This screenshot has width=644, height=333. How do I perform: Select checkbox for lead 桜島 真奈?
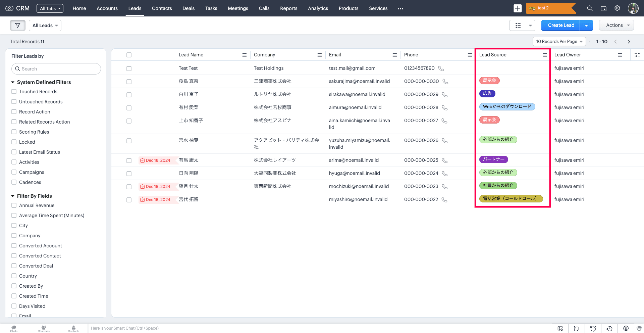[129, 82]
